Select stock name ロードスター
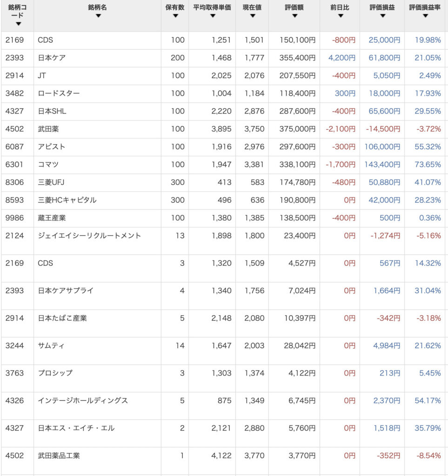Screen dimensions: 448x476 tap(59, 93)
